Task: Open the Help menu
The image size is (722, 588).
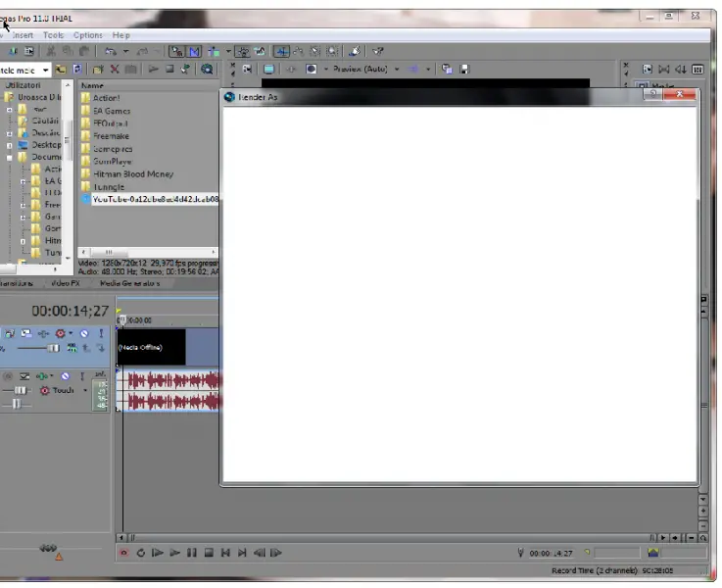Action: click(121, 35)
